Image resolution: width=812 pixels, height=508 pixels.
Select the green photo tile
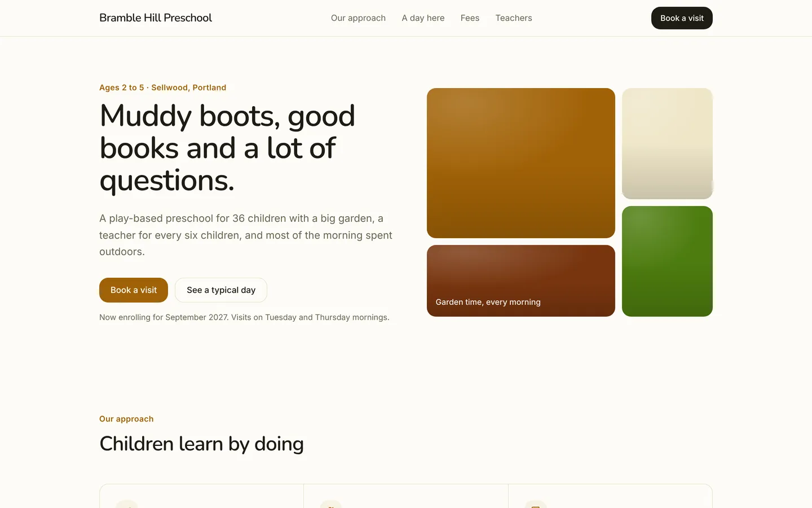point(667,261)
